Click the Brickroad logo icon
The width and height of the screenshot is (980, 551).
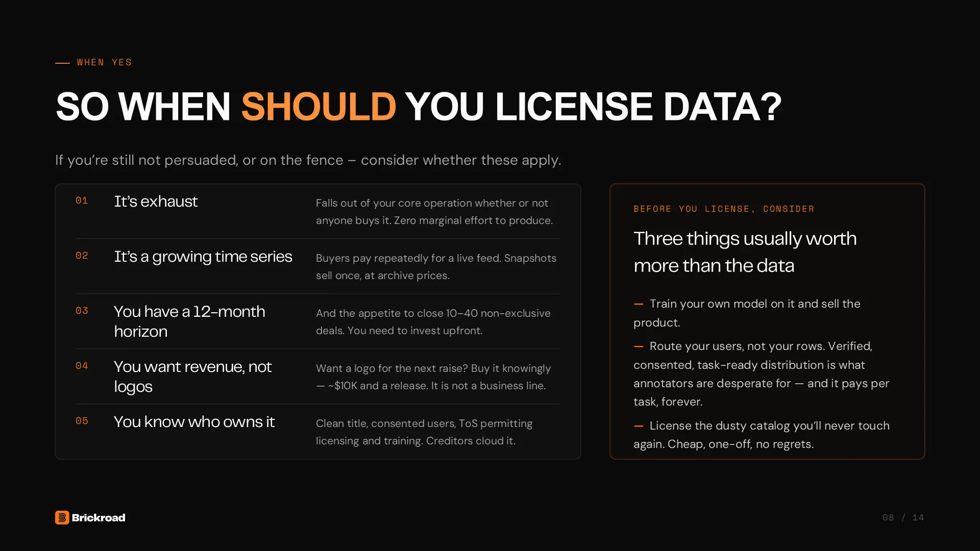tap(62, 517)
